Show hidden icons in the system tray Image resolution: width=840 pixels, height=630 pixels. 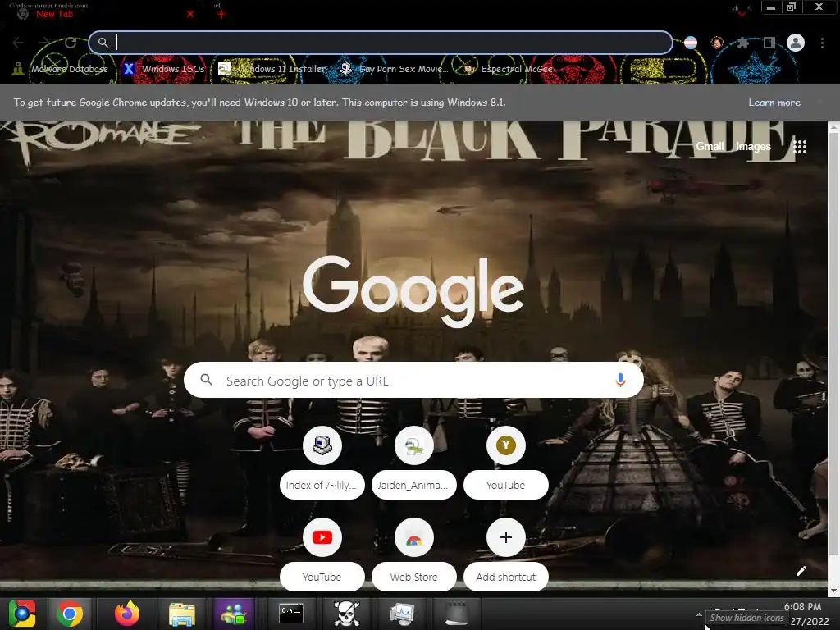(699, 614)
